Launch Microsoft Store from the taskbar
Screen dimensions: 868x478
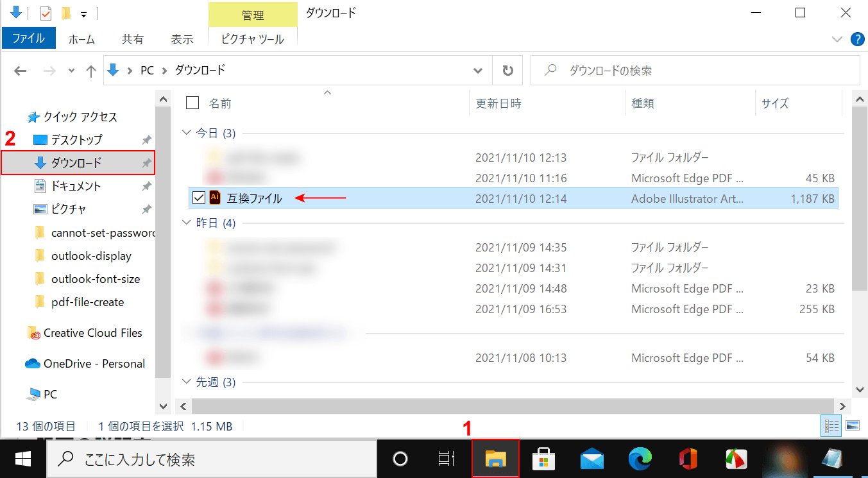click(x=543, y=459)
